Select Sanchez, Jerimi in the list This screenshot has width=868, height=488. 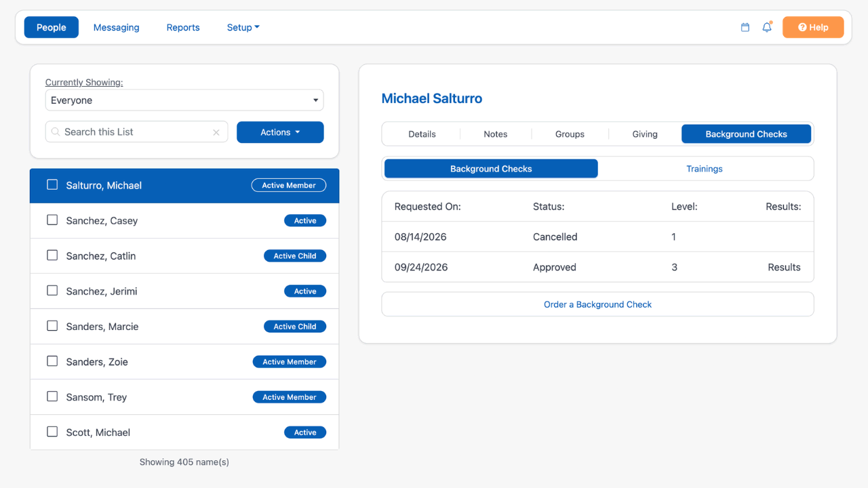tap(184, 291)
